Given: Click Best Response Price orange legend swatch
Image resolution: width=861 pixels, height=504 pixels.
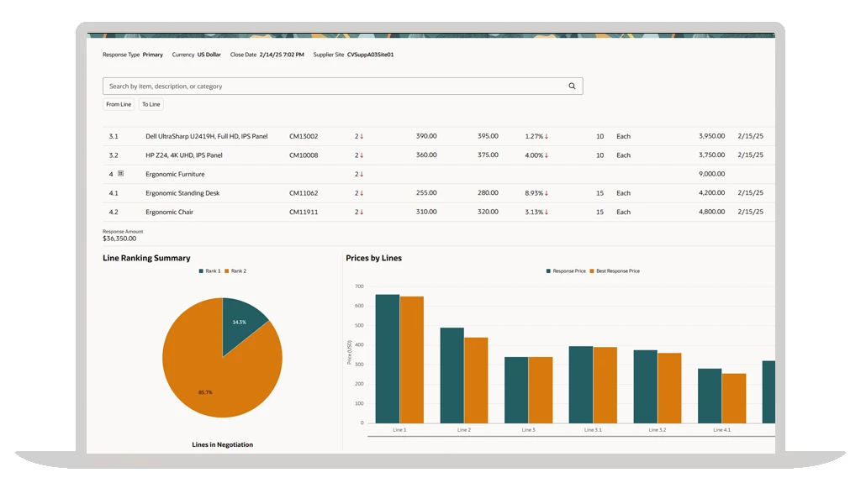Looking at the screenshot, I should 592,271.
